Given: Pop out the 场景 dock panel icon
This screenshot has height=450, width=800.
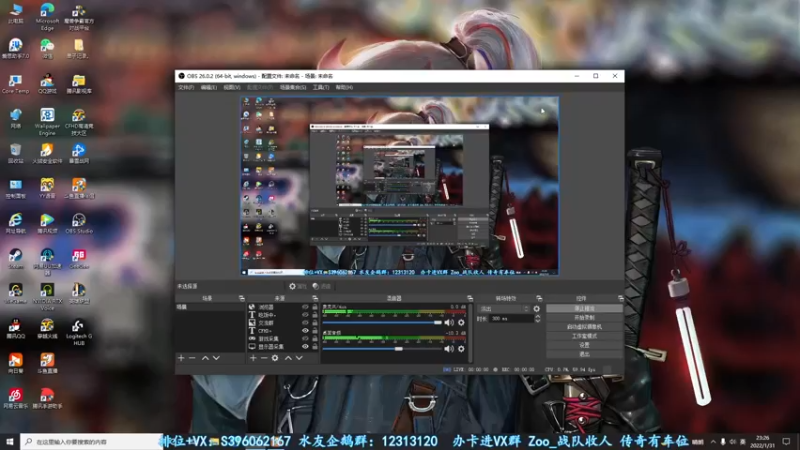Looking at the screenshot, I should click(242, 298).
